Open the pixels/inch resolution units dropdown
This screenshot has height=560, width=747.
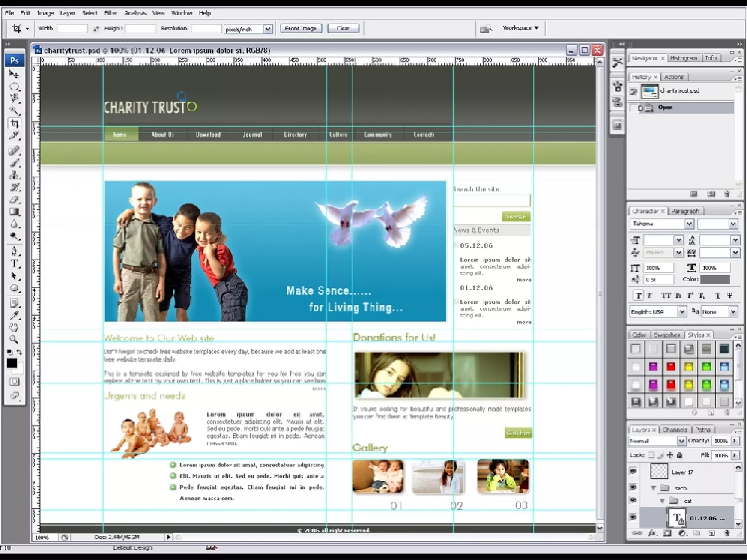[268, 29]
